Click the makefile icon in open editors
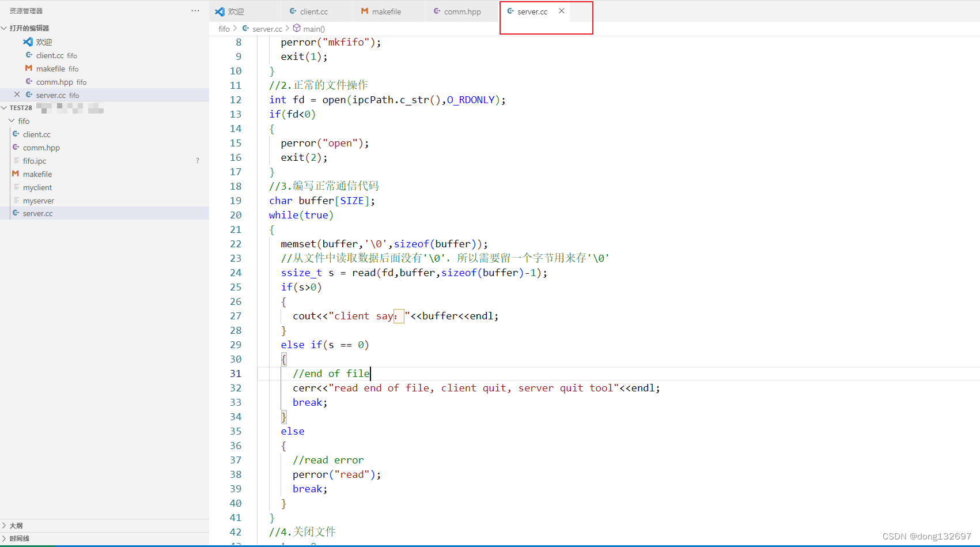The height and width of the screenshot is (547, 980). [x=29, y=68]
